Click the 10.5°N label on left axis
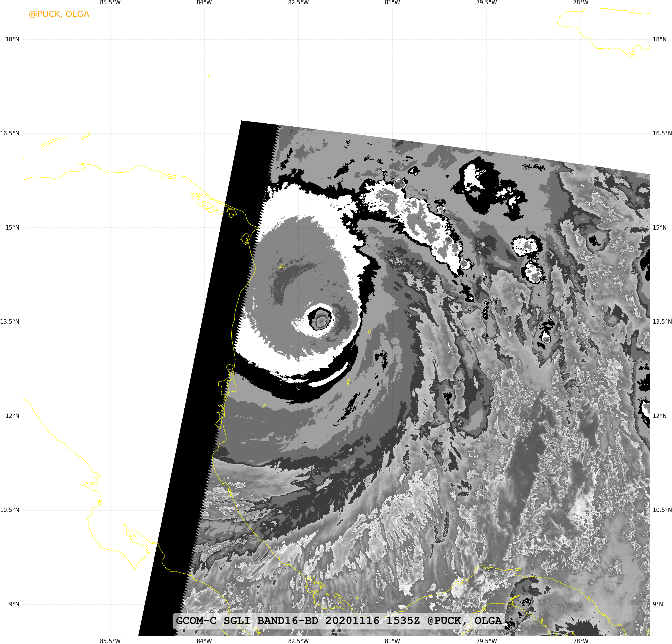672x644 pixels. pyautogui.click(x=10, y=510)
